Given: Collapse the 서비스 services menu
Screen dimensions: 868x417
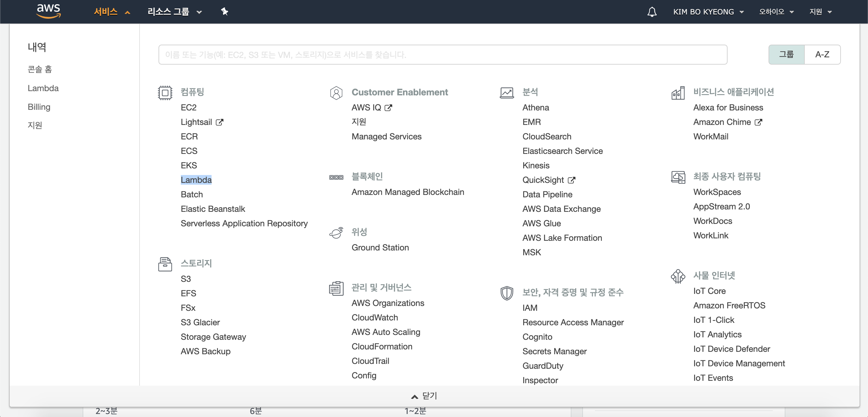Looking at the screenshot, I should click(112, 12).
